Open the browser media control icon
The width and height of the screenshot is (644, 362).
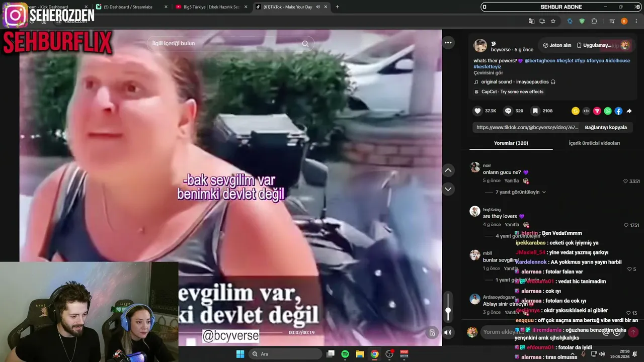click(x=612, y=21)
